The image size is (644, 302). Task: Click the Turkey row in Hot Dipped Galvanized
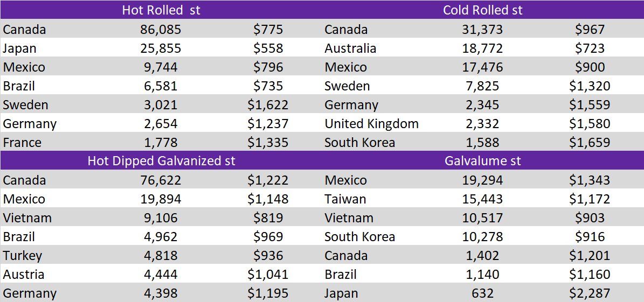(161, 256)
